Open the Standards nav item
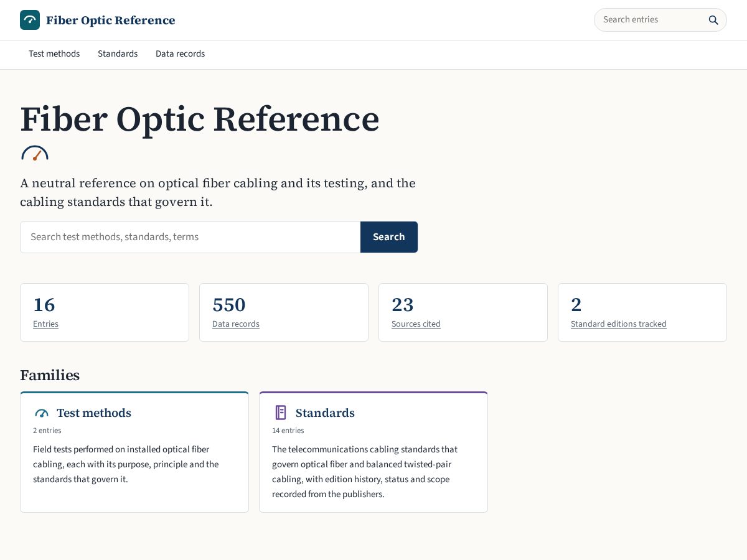747x560 pixels. tap(118, 54)
